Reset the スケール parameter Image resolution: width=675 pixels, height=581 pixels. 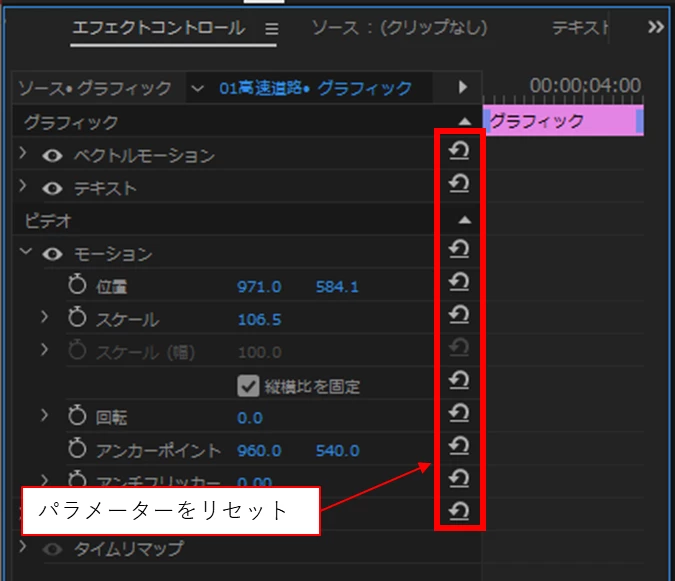459,314
